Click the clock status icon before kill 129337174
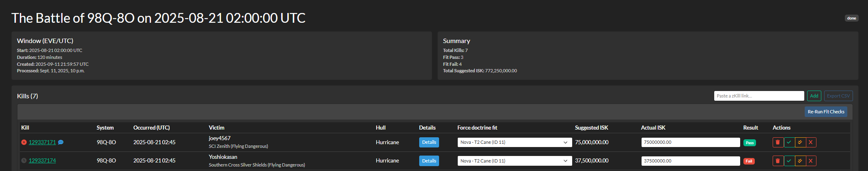This screenshot has width=868, height=171. click(x=24, y=160)
